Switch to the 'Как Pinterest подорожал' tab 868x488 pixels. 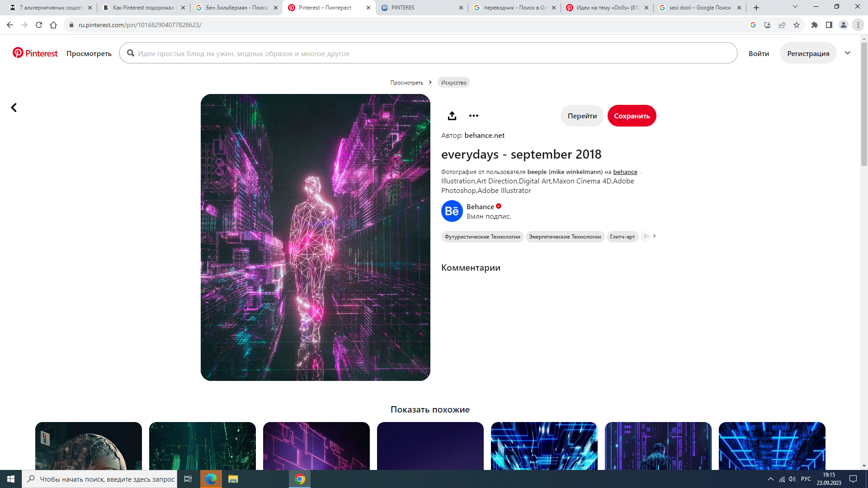point(144,8)
